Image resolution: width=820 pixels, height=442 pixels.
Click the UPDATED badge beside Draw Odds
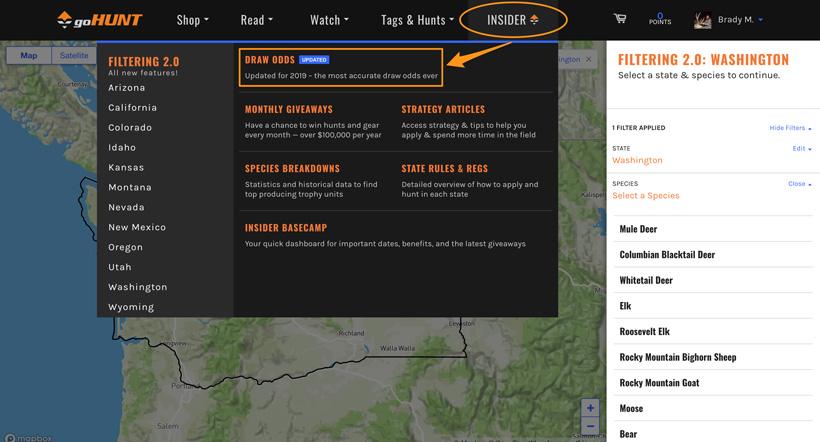coord(314,60)
